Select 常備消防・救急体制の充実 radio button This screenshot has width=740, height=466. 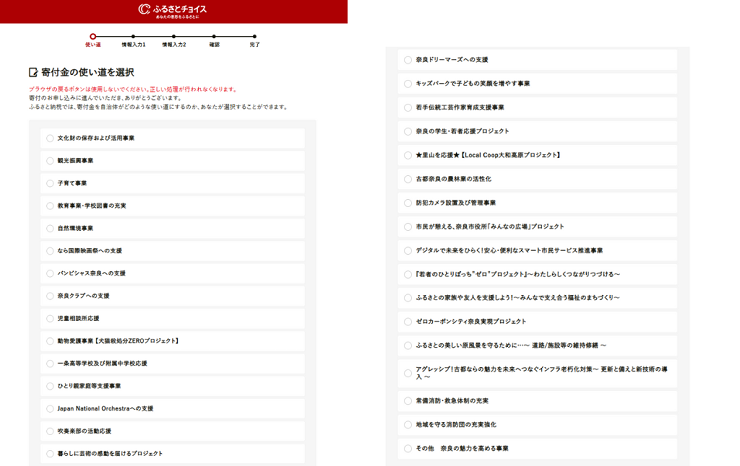point(408,401)
